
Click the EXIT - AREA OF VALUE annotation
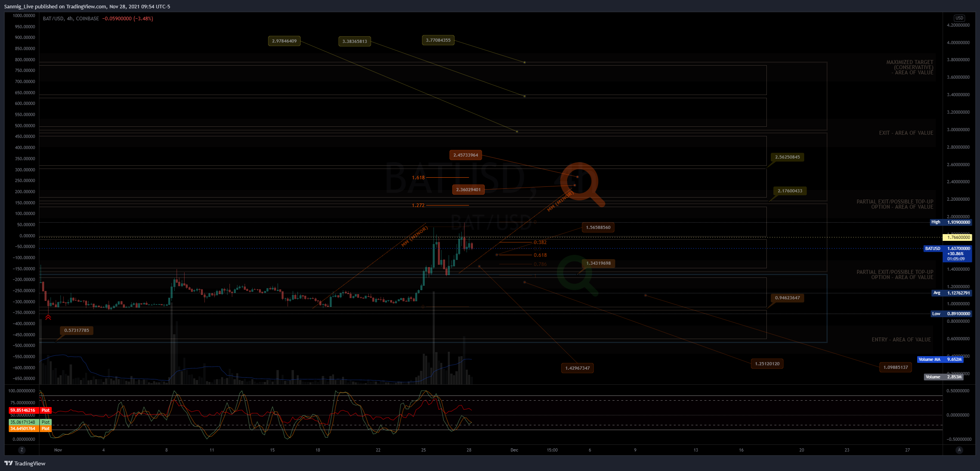point(906,133)
